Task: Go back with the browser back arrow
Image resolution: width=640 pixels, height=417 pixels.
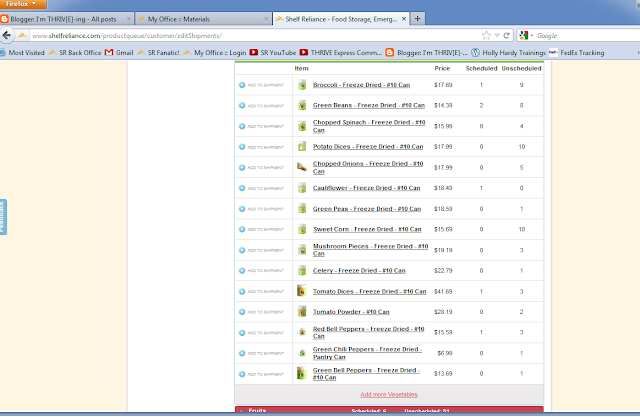Action: coord(7,35)
